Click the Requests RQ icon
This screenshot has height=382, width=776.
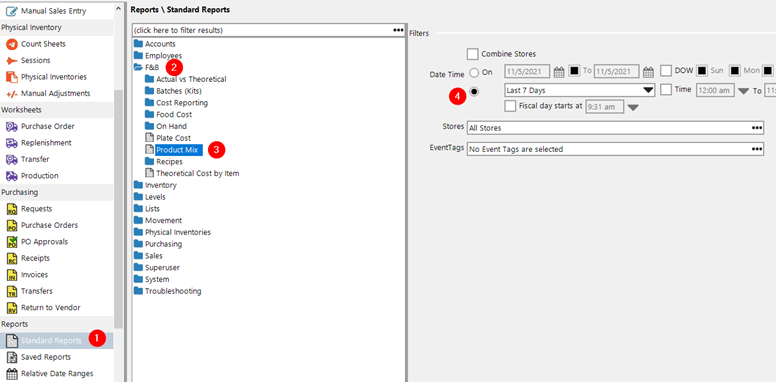12,209
